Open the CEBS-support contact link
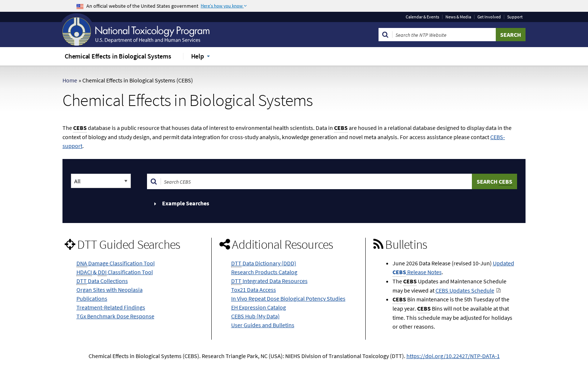Viewport: 588px width, 368px height. pos(497,137)
